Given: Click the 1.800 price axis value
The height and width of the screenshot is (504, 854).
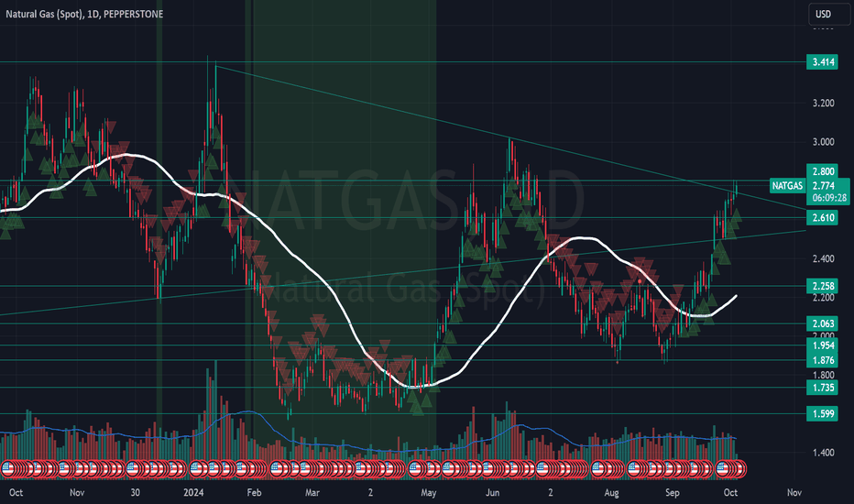Looking at the screenshot, I should tap(823, 375).
